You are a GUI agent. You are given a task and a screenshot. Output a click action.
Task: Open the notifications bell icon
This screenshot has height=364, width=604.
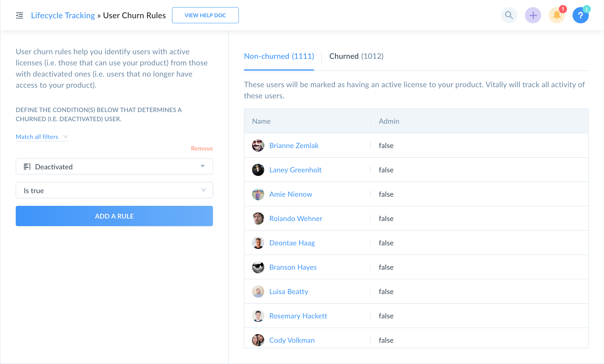pyautogui.click(x=557, y=15)
